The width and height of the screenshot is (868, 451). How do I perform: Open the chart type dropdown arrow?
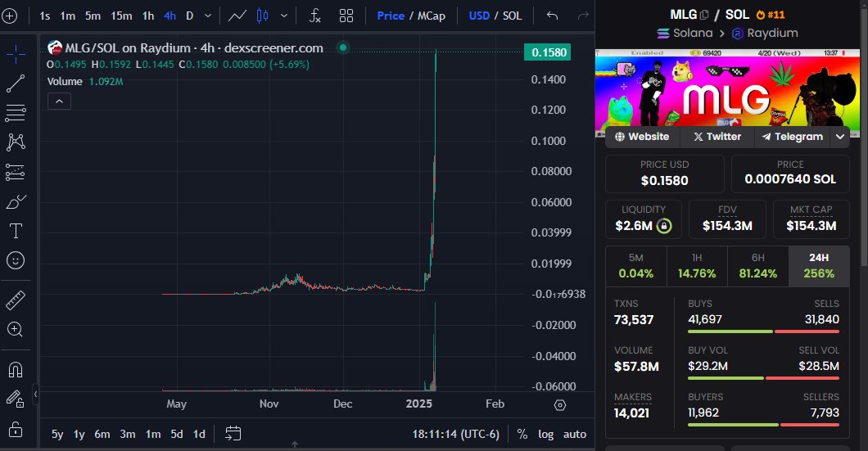click(284, 16)
